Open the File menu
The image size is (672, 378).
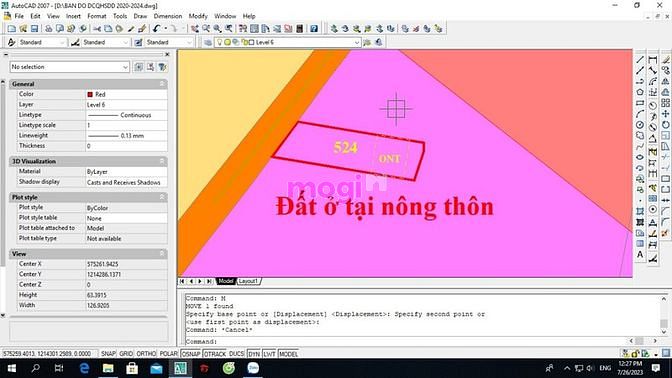click(x=19, y=16)
